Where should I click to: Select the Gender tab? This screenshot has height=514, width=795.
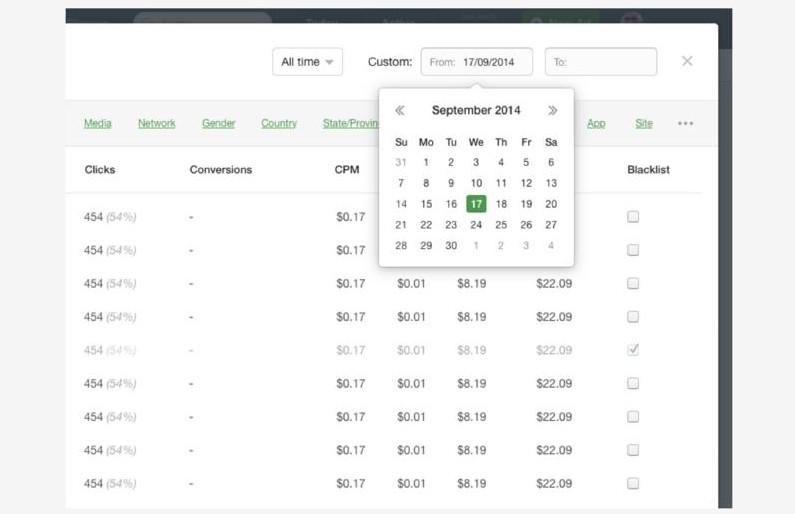click(218, 124)
